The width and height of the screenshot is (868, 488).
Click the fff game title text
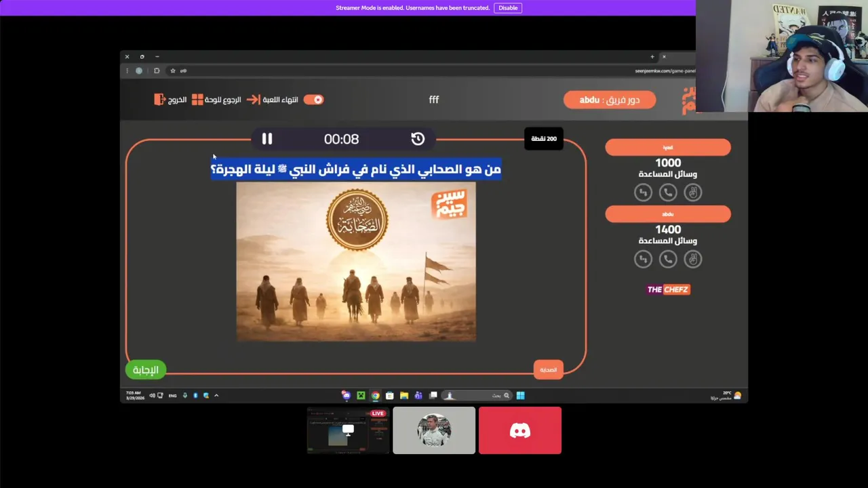(434, 100)
